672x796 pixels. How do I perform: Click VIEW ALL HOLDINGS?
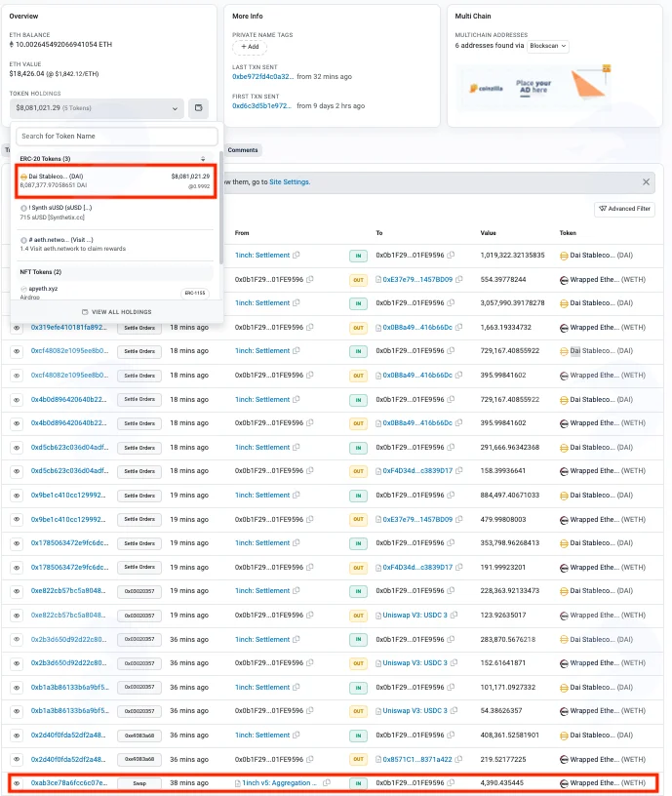[x=117, y=312]
